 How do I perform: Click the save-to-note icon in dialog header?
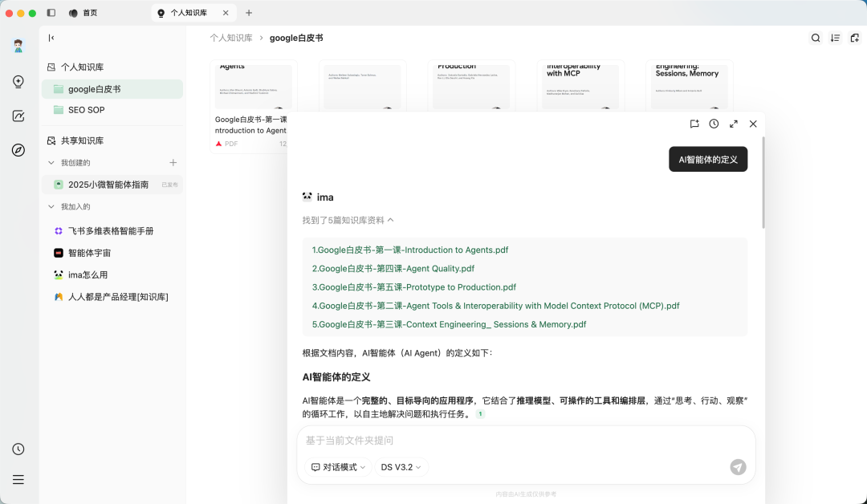[694, 124]
